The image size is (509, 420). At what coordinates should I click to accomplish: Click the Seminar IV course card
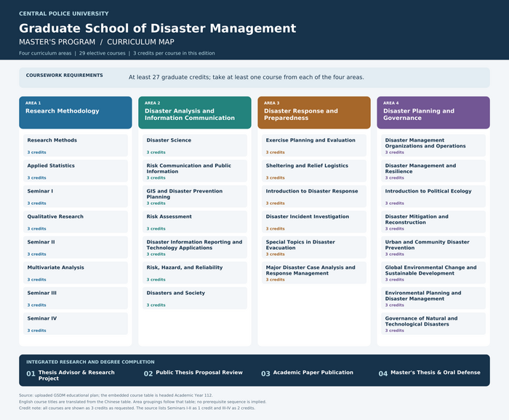76,323
